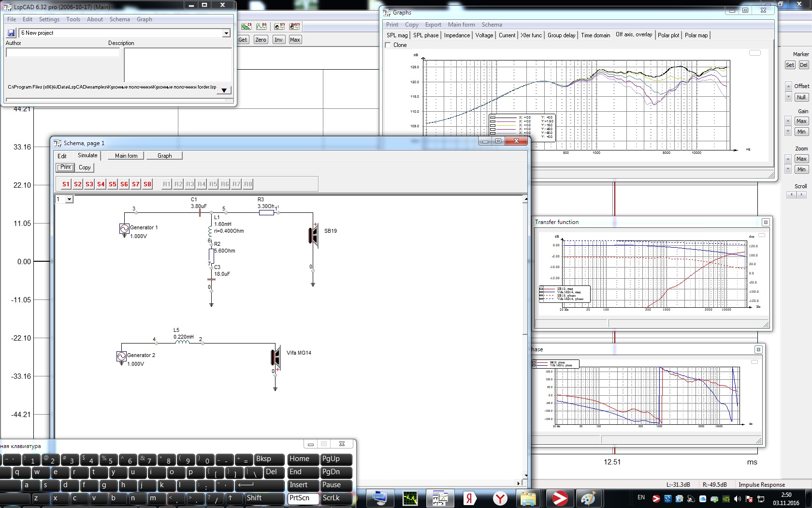Toggle the S1 switch button

pyautogui.click(x=66, y=184)
